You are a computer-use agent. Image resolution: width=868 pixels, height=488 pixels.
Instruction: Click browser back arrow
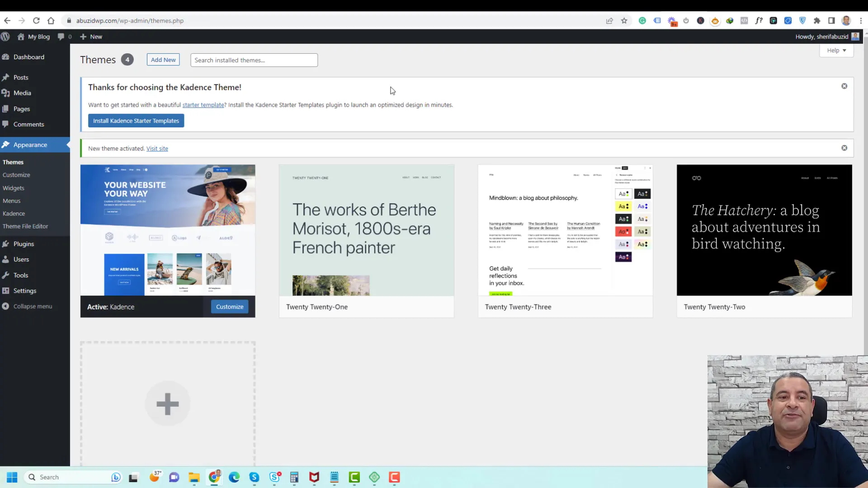[7, 20]
